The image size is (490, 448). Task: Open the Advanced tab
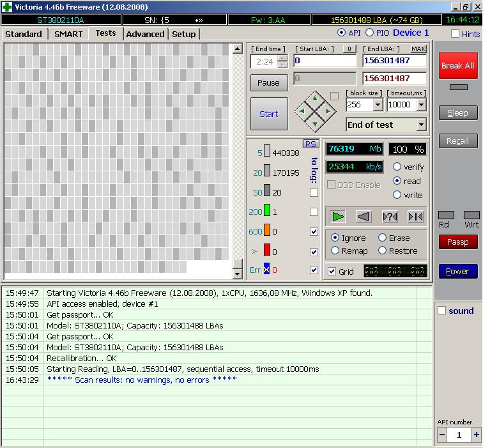(x=145, y=34)
